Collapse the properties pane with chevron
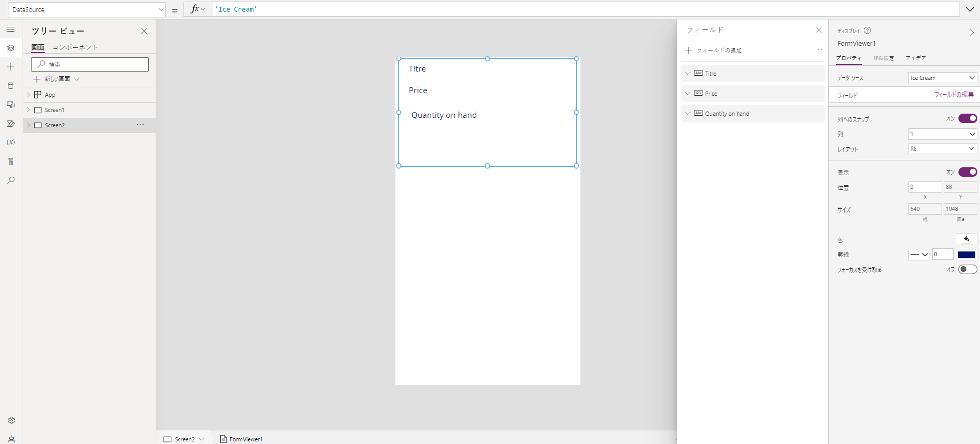This screenshot has height=444, width=980. pyautogui.click(x=972, y=33)
